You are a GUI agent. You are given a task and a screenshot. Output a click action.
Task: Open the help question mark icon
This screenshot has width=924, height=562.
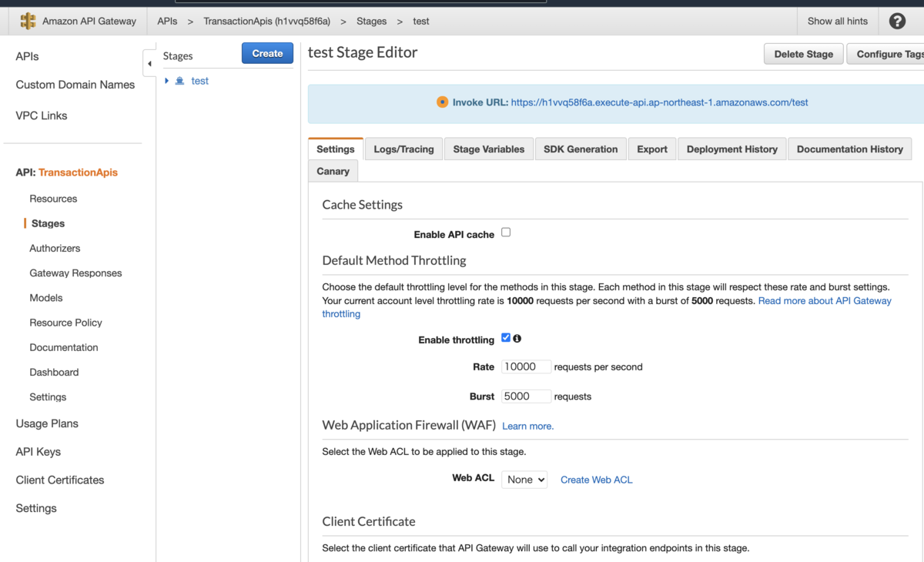[x=897, y=22]
